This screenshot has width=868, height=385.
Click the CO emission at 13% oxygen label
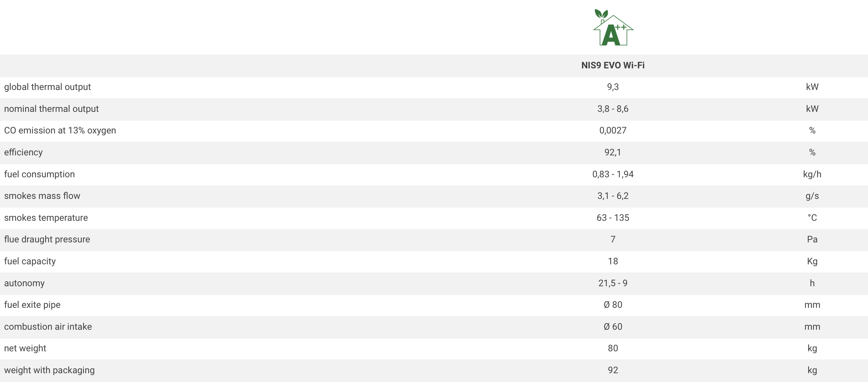pyautogui.click(x=60, y=131)
